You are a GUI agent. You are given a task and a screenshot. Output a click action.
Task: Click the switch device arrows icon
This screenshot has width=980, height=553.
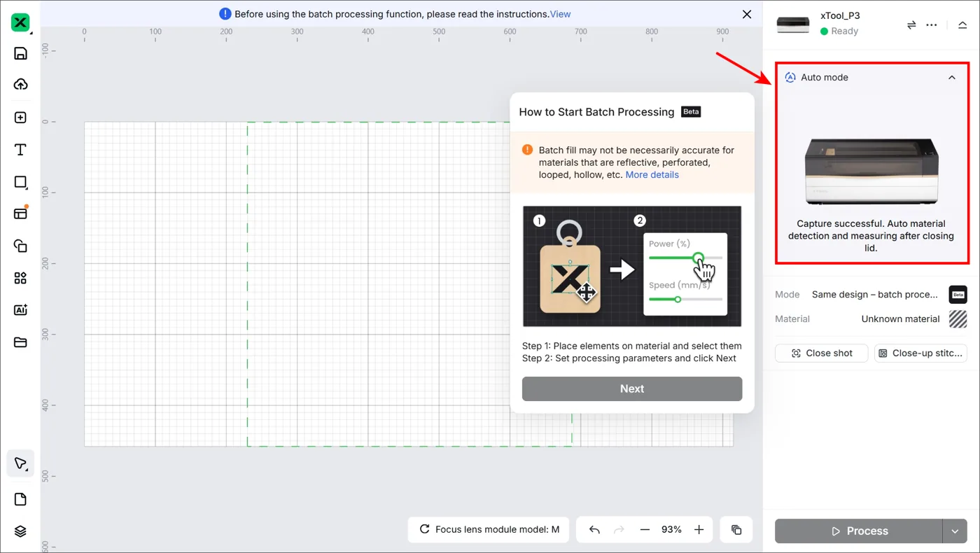click(911, 24)
